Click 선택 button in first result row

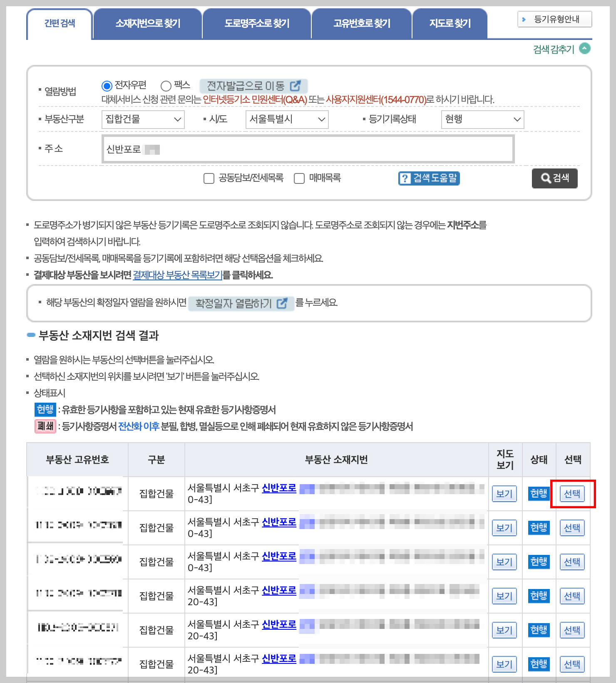[572, 494]
